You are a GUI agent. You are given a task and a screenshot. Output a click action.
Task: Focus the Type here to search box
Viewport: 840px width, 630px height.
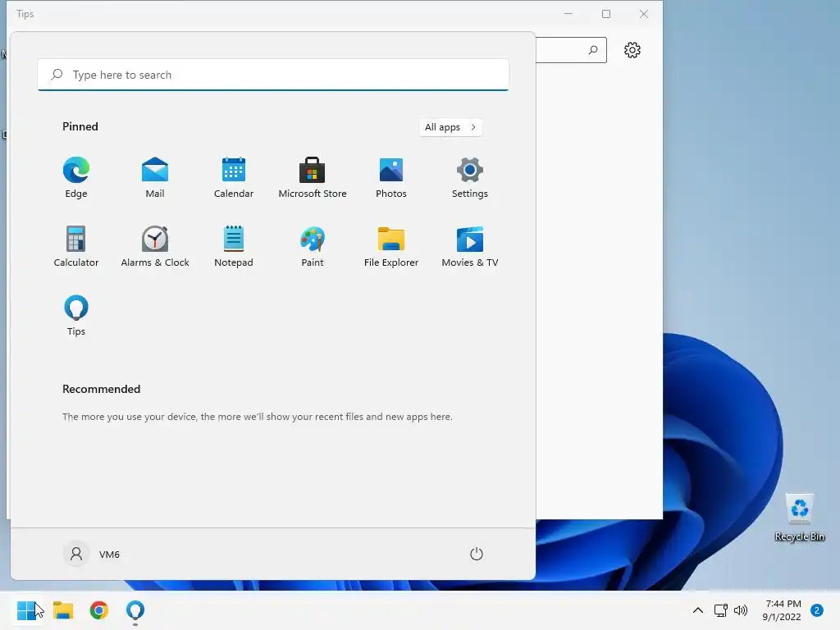pyautogui.click(x=273, y=75)
